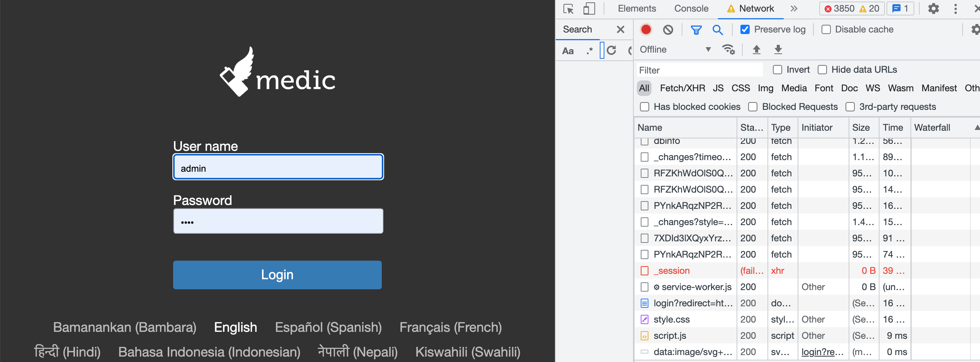Select the Fetch/XHR filter type
980x362 pixels.
coord(682,88)
